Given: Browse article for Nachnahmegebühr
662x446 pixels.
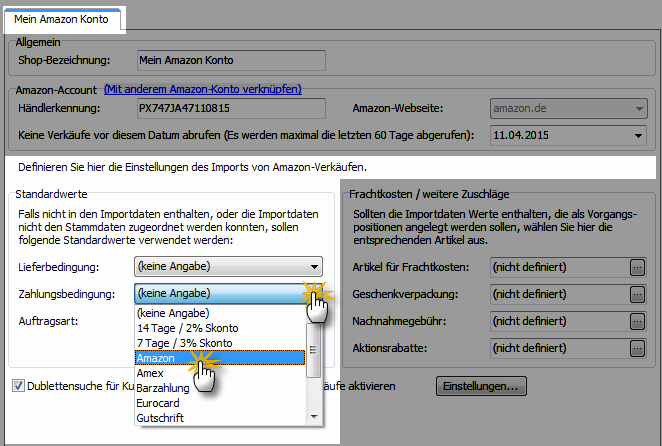Looking at the screenshot, I should tap(638, 321).
